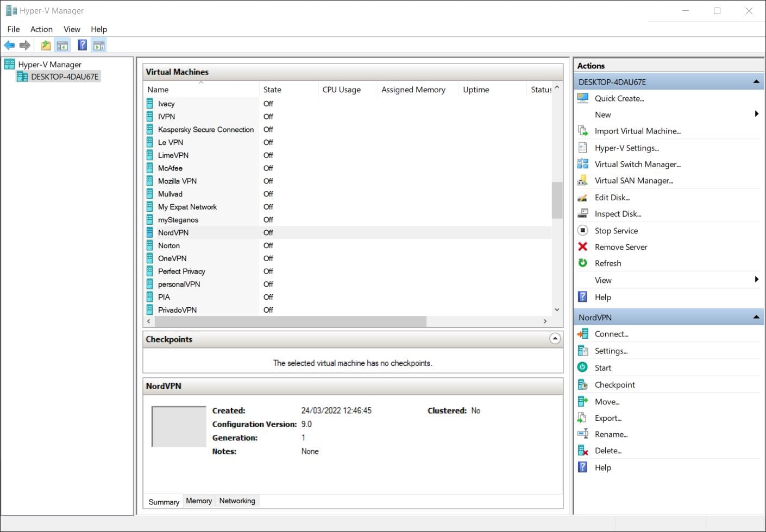Image resolution: width=766 pixels, height=532 pixels.
Task: Click the scroll right arrow of VM list
Action: point(545,321)
